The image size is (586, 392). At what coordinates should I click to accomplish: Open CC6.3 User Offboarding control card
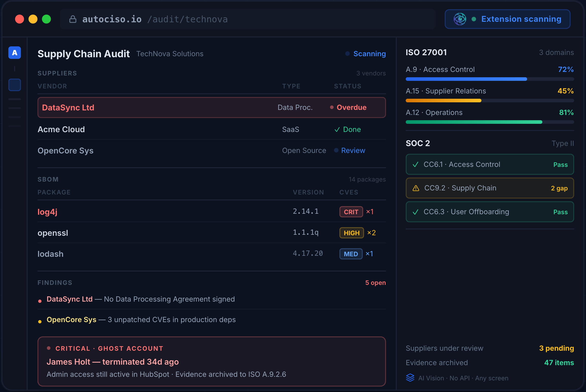click(x=490, y=212)
